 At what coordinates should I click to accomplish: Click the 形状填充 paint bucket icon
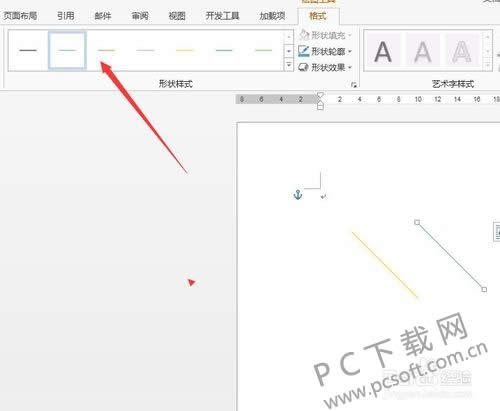tap(303, 35)
